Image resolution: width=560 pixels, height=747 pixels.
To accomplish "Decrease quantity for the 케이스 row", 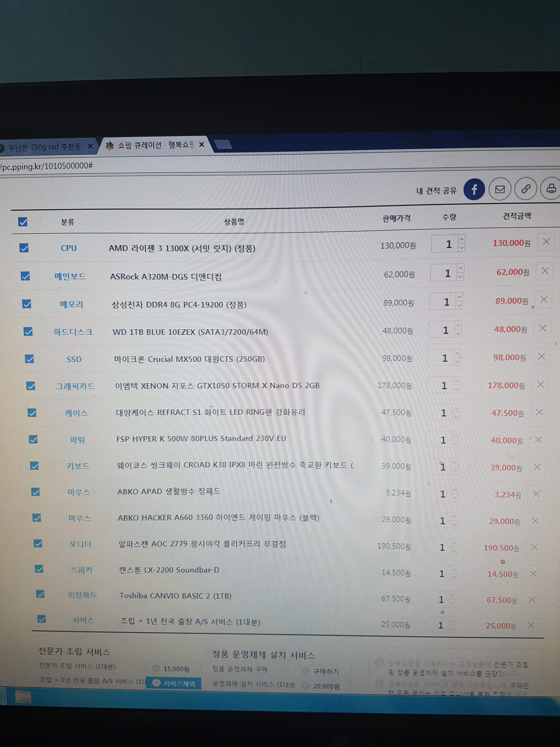I will [456, 416].
